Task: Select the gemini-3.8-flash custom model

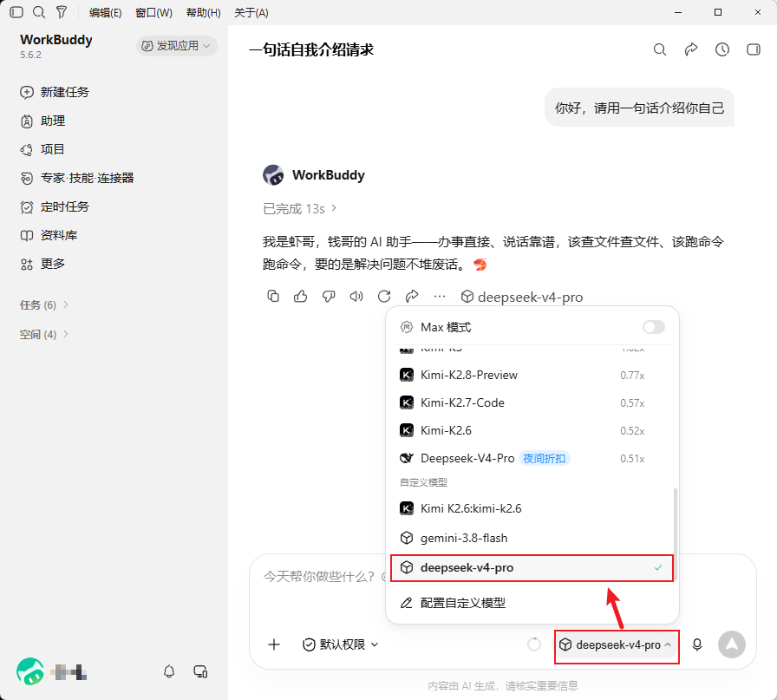Action: [532, 538]
